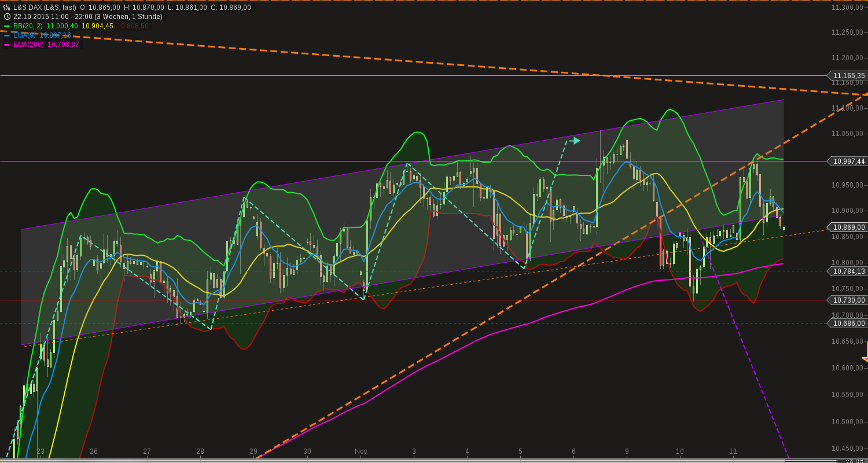Select the 10.784,13 price level label
The width and height of the screenshot is (868, 463).
coord(849,271)
